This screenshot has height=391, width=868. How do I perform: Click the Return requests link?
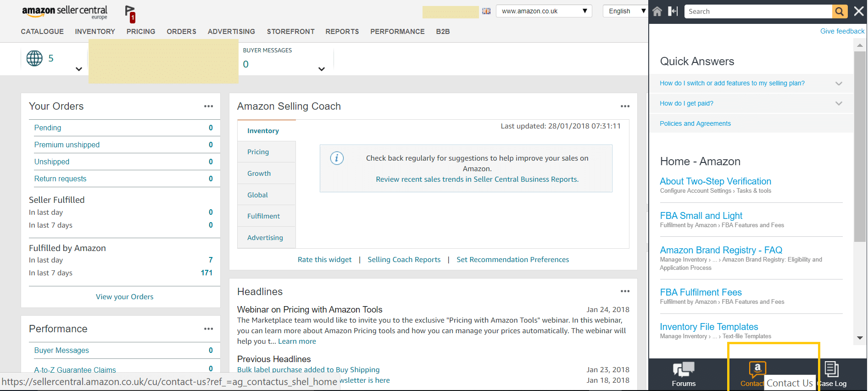pyautogui.click(x=60, y=179)
